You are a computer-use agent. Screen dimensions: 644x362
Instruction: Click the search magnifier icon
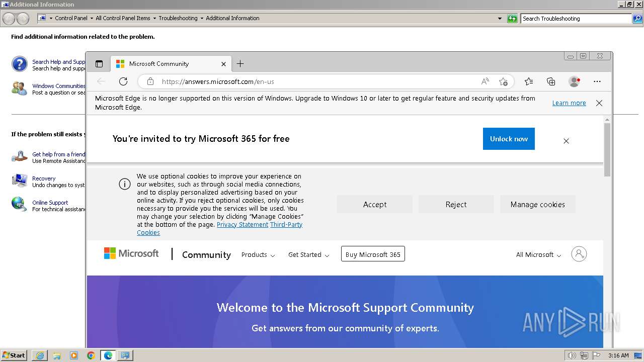tap(638, 19)
